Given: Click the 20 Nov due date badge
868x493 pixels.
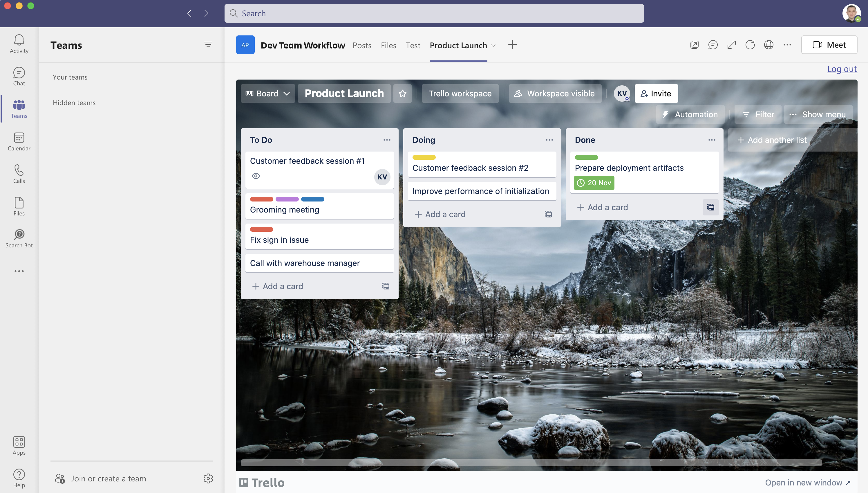Looking at the screenshot, I should point(594,183).
